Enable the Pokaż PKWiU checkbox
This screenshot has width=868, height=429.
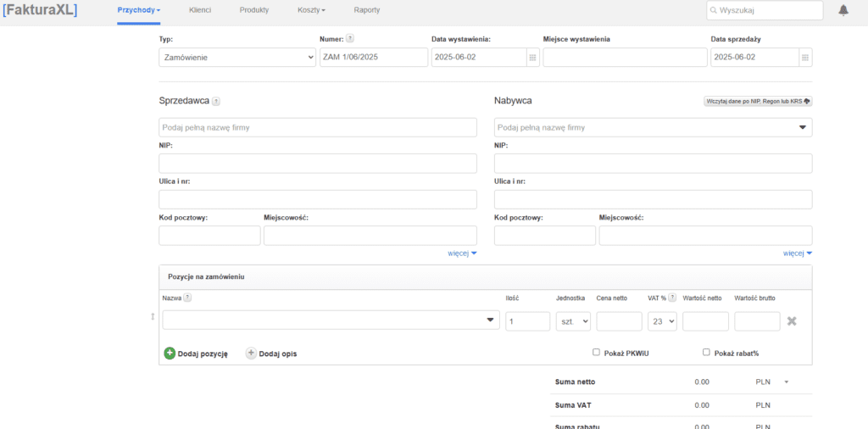click(x=597, y=353)
